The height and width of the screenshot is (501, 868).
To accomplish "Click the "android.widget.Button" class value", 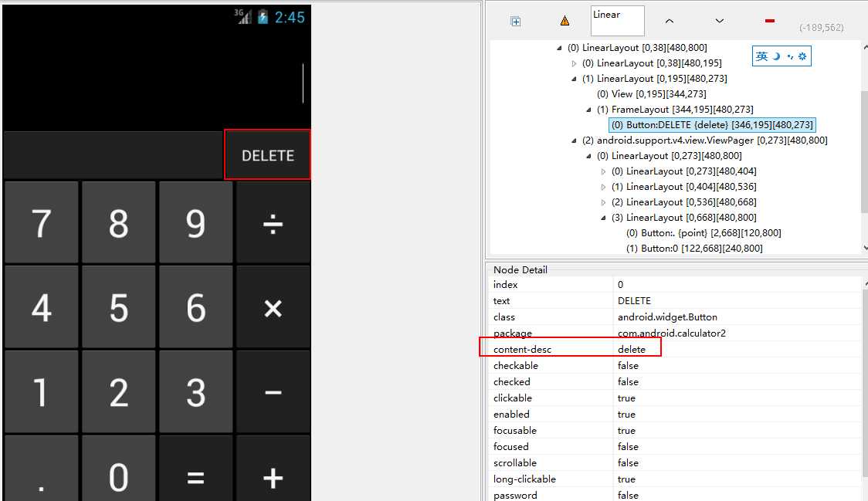I will [x=667, y=317].
